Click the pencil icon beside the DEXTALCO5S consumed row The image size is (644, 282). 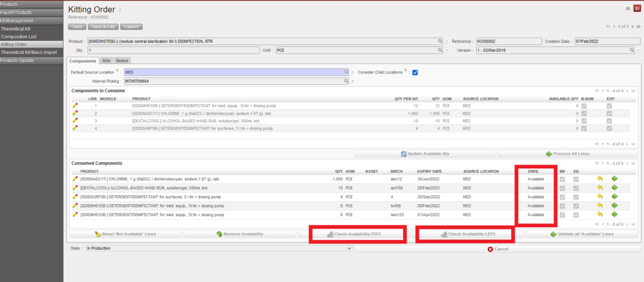coord(75,188)
